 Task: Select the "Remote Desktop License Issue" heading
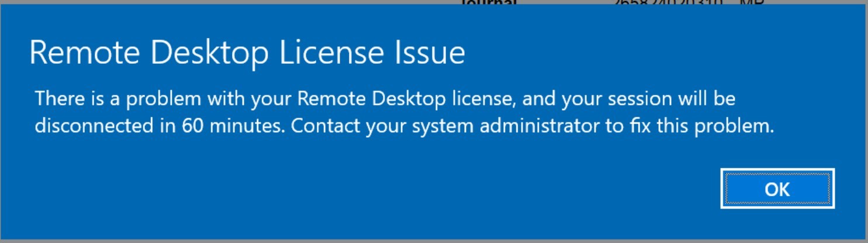click(247, 53)
